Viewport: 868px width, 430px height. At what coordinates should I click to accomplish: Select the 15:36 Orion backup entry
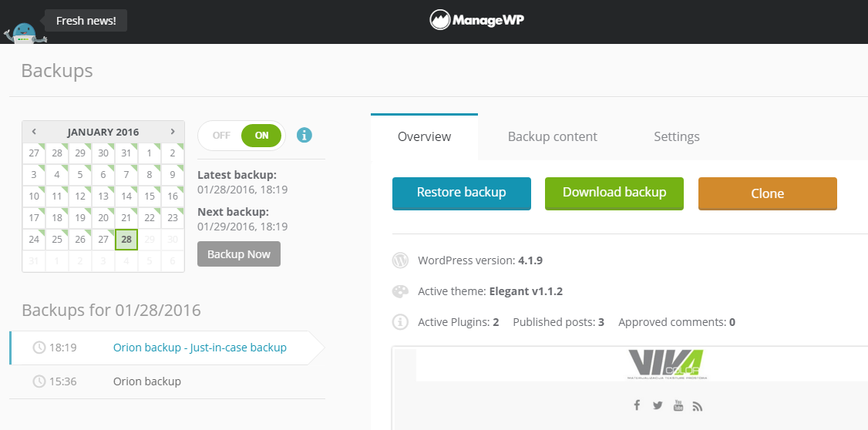[146, 381]
